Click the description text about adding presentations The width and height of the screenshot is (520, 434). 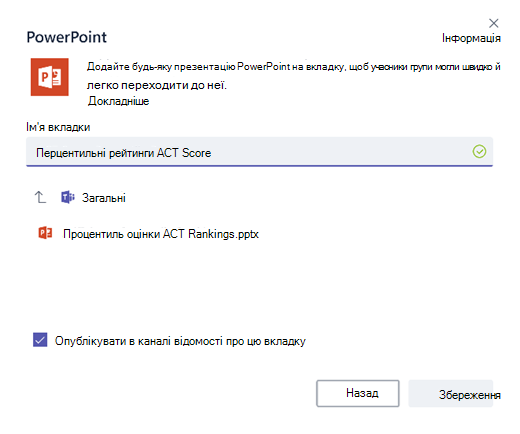(x=293, y=76)
